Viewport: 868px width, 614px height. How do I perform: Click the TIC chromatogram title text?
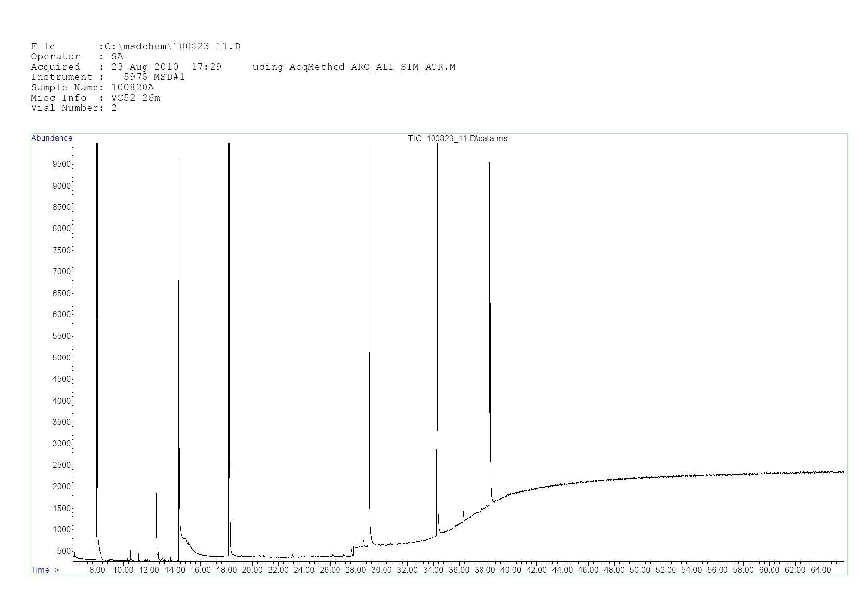coord(457,139)
